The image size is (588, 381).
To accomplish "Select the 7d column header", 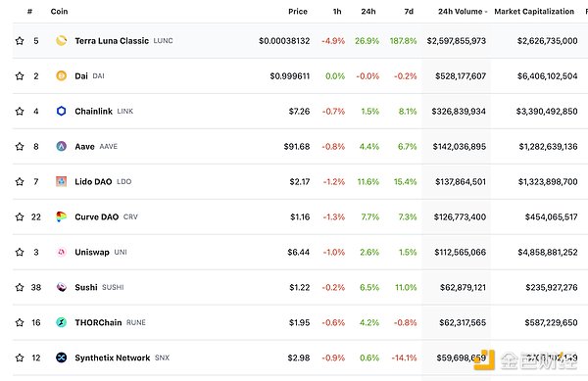I will 409,12.
